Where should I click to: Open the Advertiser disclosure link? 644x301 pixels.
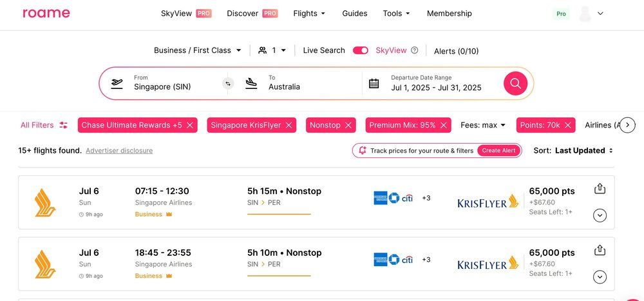click(x=119, y=151)
